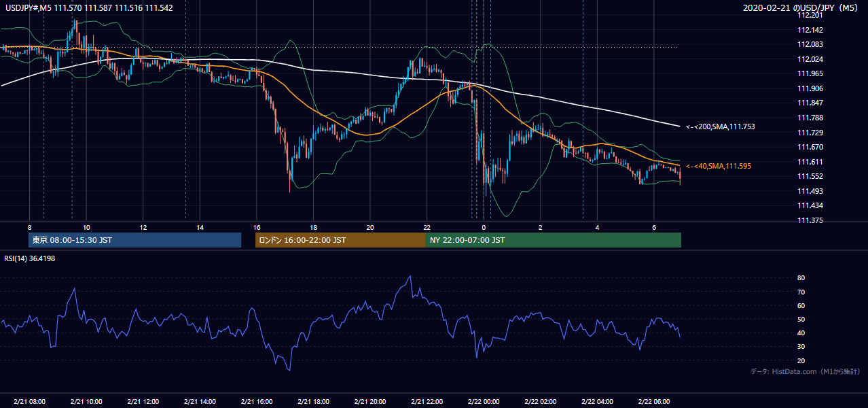Click the 2/21 22:00 time label
Viewport: 868px width, 408px height.
click(x=427, y=402)
